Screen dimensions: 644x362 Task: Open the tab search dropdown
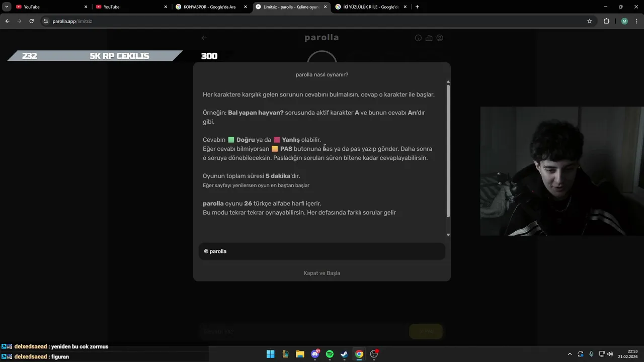point(7,7)
